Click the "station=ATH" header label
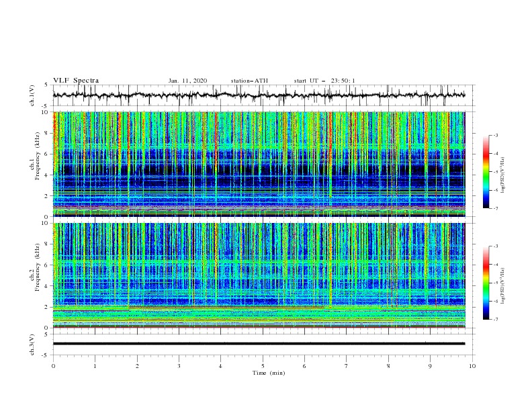 click(249, 81)
